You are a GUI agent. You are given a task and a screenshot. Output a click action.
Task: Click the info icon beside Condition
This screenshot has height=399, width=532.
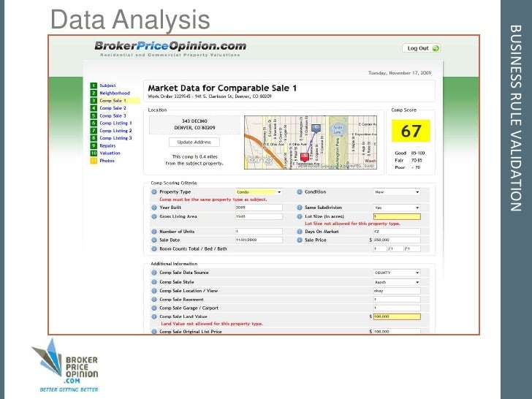pos(300,191)
